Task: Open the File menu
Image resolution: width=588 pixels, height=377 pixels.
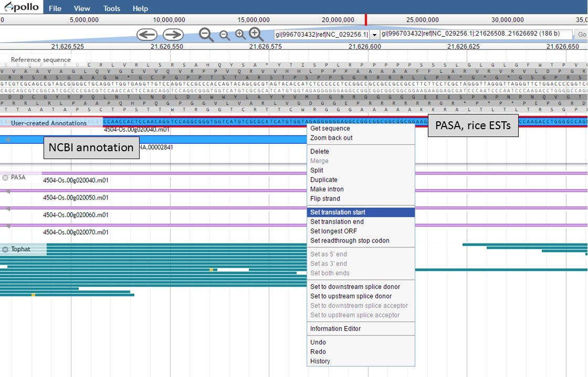Action: tap(55, 8)
